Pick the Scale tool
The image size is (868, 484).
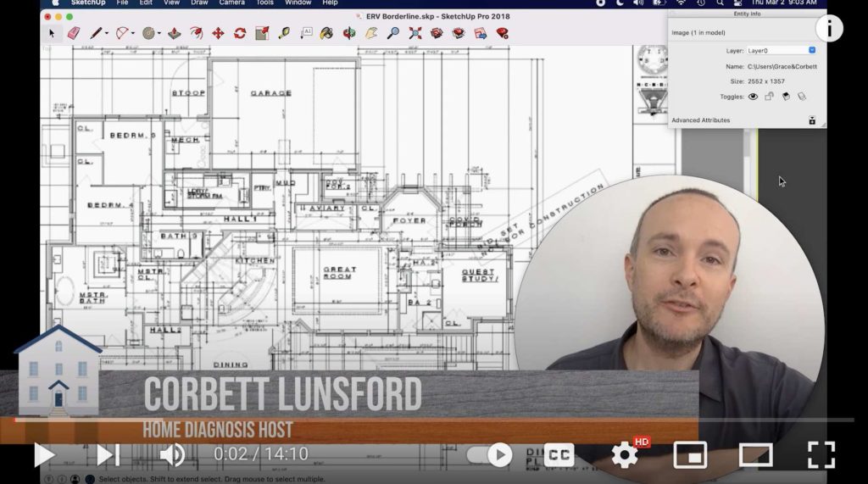pos(262,33)
